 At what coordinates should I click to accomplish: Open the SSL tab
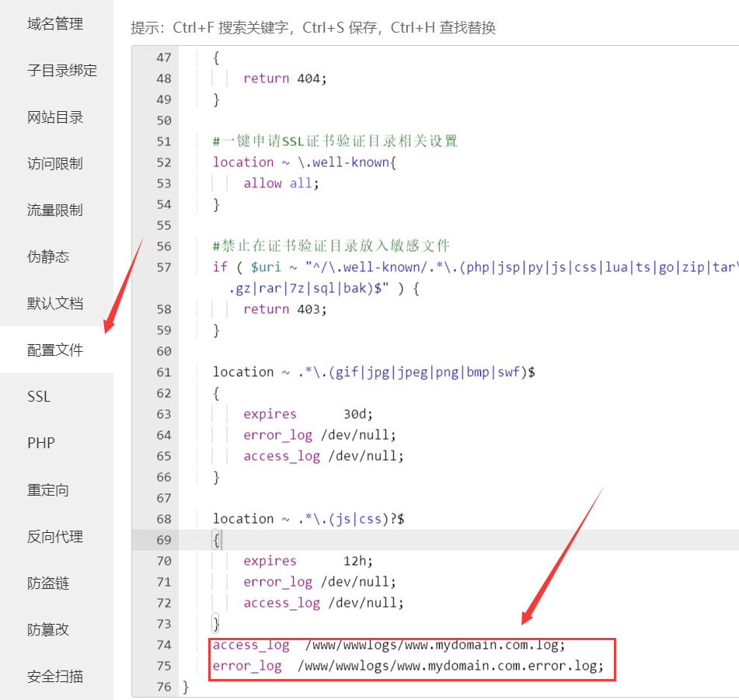coord(39,397)
